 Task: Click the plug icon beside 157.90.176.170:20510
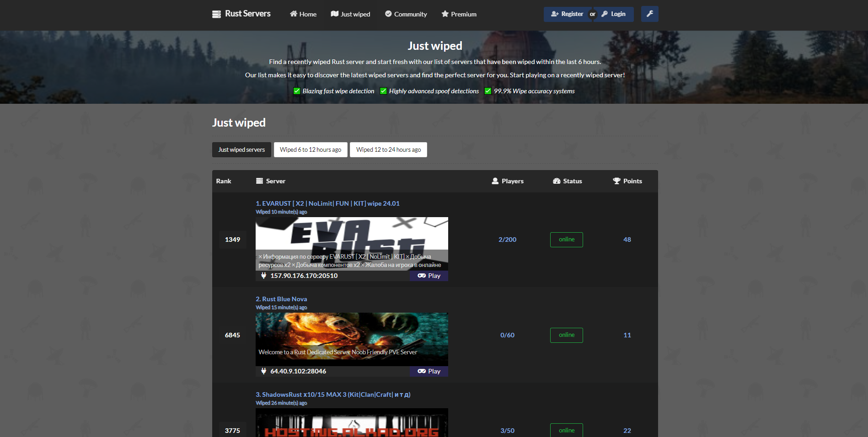[x=263, y=276]
